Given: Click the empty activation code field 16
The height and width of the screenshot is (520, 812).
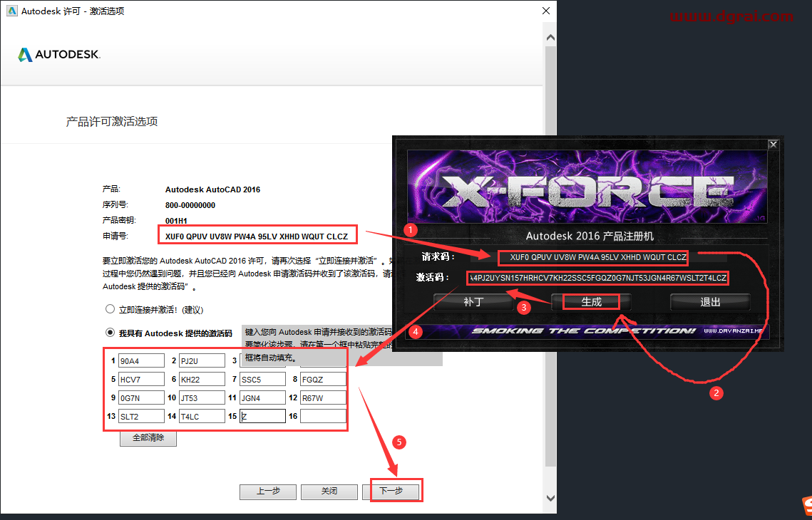Looking at the screenshot, I should click(323, 416).
